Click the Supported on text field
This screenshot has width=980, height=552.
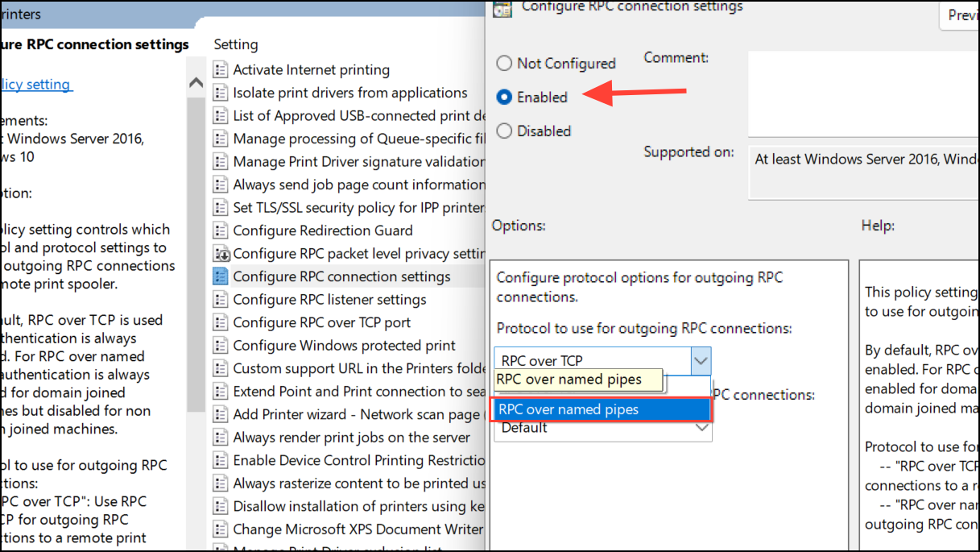click(864, 172)
